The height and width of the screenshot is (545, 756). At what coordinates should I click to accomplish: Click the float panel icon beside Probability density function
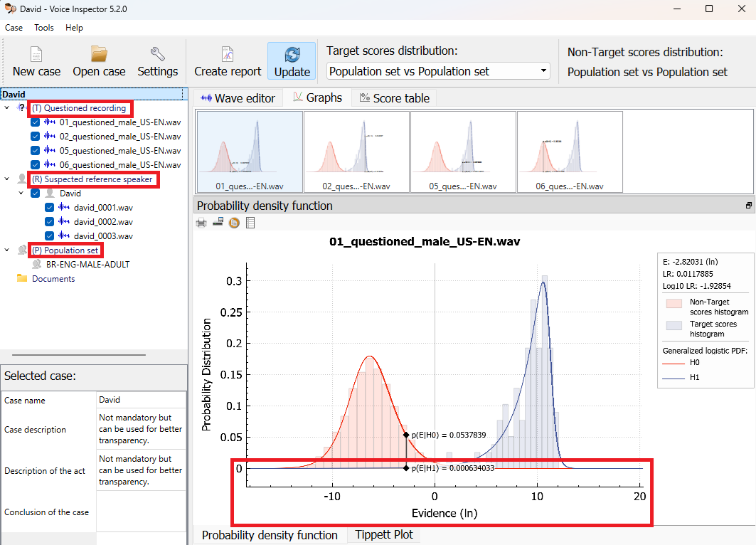(749, 206)
